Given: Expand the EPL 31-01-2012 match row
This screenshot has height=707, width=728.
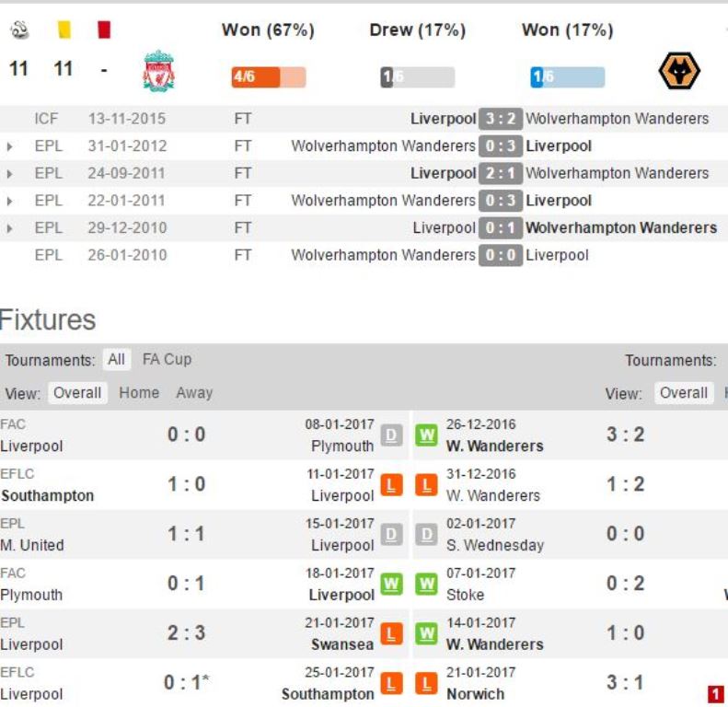Looking at the screenshot, I should click(x=9, y=146).
